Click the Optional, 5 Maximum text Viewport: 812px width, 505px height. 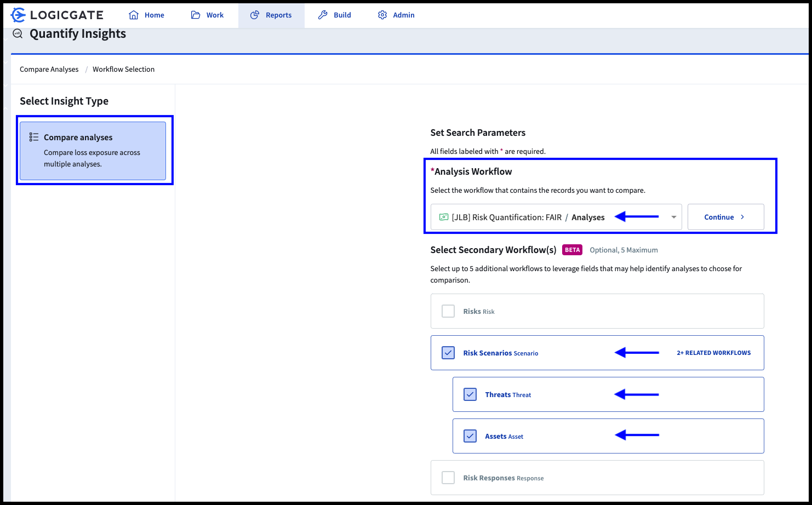[624, 250]
